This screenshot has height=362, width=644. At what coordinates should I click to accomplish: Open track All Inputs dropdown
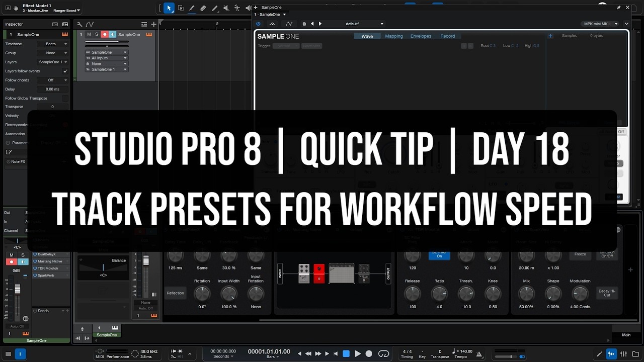(x=106, y=58)
